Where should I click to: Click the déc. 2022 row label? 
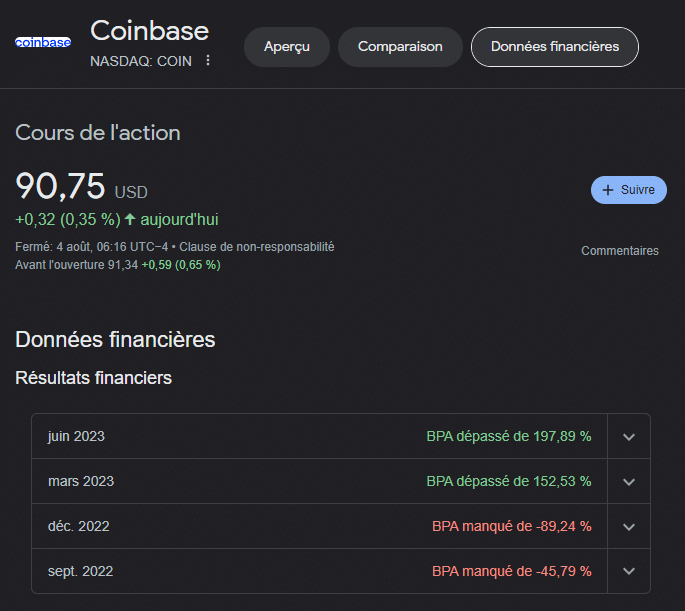[79, 526]
